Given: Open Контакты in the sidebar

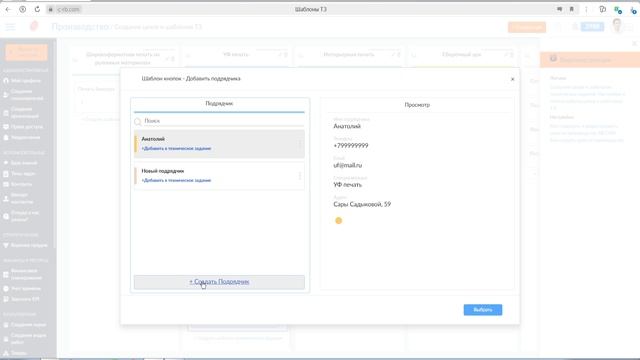Looking at the screenshot, I should [21, 184].
